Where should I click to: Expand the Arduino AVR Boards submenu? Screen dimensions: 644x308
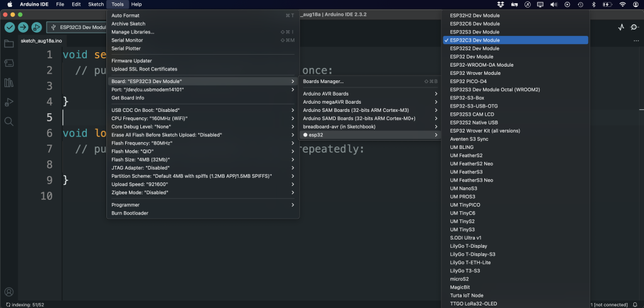(x=370, y=94)
